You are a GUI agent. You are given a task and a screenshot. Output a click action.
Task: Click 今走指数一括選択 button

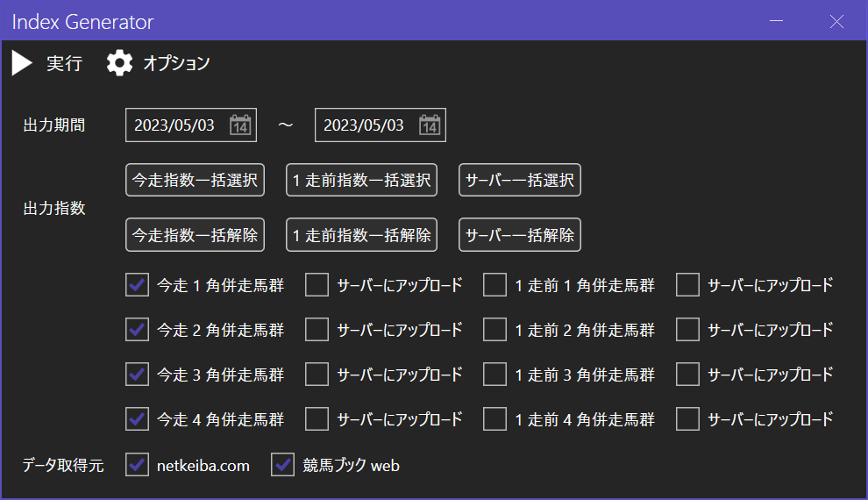(195, 180)
